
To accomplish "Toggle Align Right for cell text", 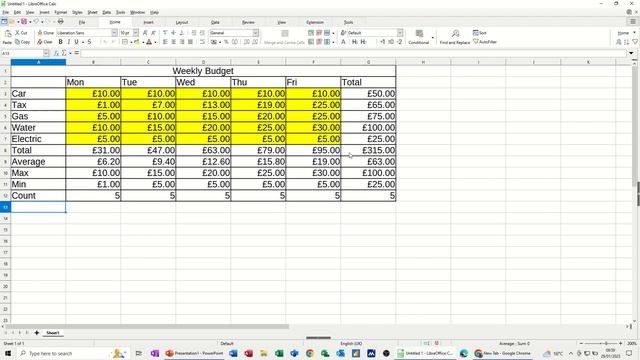I will coord(182,42).
